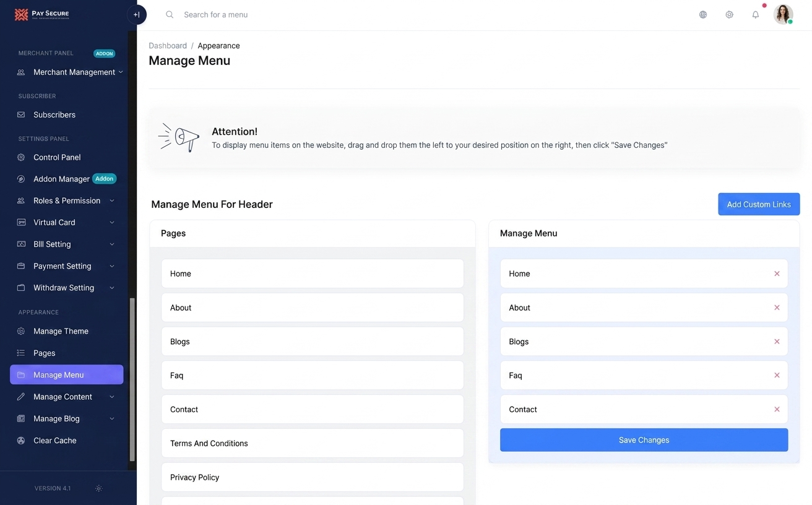Image resolution: width=812 pixels, height=505 pixels.
Task: Open the user profile avatar
Action: point(784,14)
